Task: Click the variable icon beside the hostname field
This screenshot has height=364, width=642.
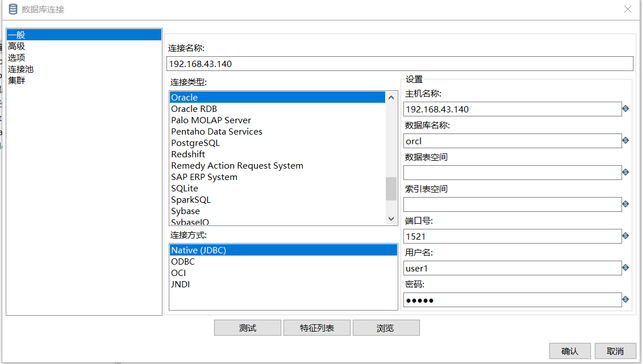Action: 626,108
